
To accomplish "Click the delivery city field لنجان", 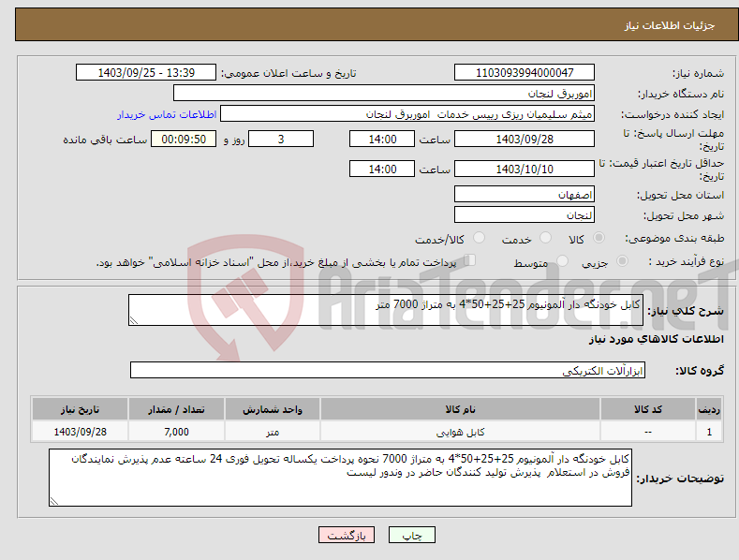I will 525,215.
